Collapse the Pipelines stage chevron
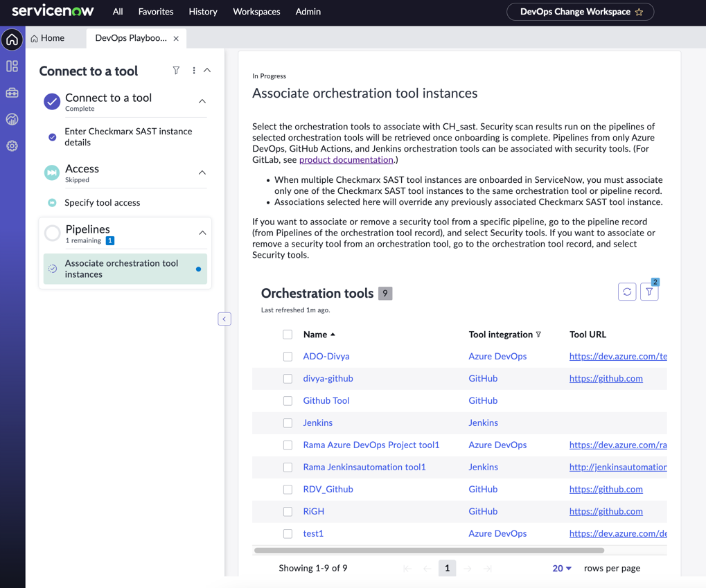706x588 pixels. pyautogui.click(x=202, y=233)
